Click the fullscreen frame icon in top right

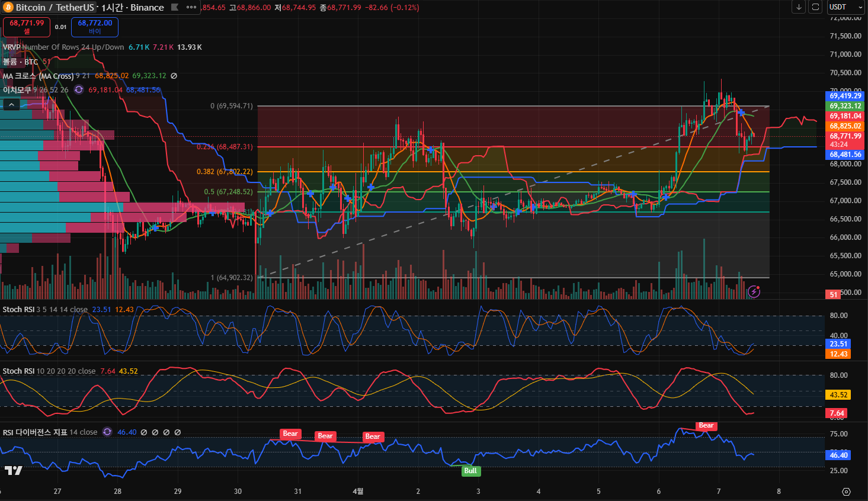(815, 7)
